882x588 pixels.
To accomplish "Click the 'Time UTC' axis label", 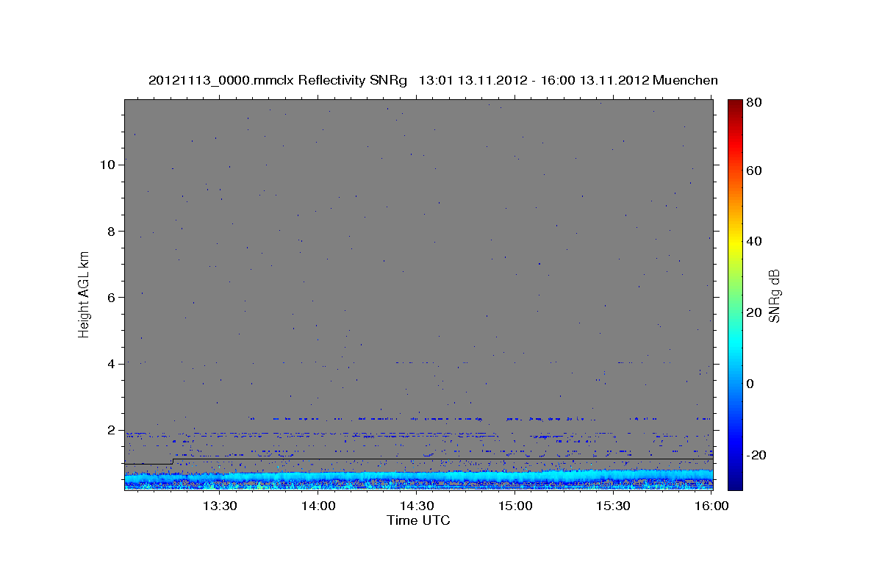I will (418, 521).
